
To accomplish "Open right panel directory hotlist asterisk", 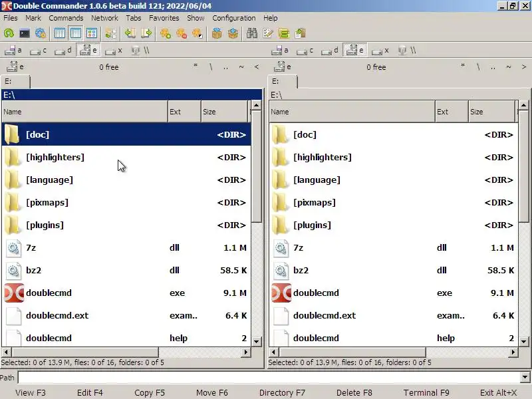I will click(463, 66).
